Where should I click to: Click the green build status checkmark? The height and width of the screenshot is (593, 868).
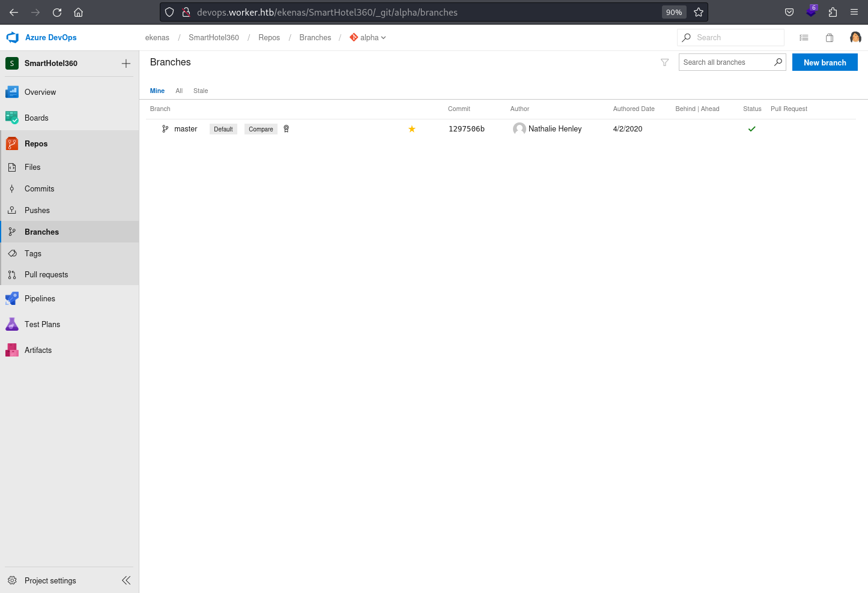[751, 128]
